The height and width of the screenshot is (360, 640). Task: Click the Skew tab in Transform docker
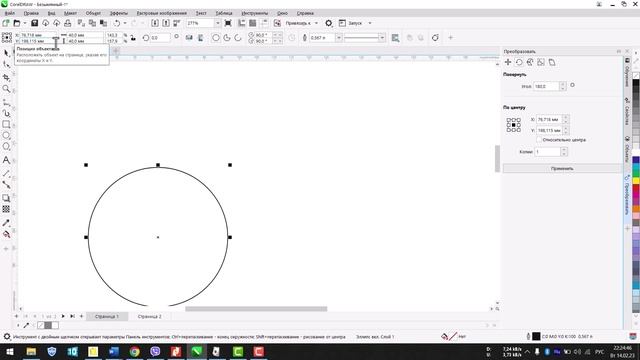[552, 62]
